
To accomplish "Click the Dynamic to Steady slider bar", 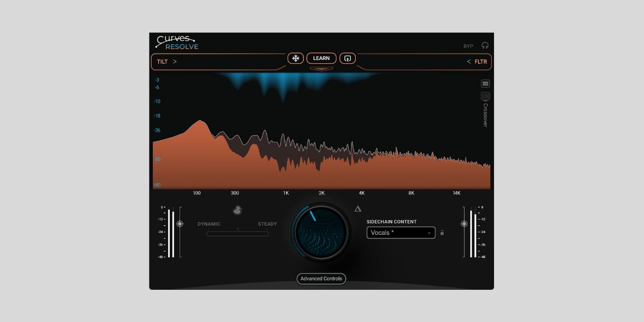I will click(237, 234).
